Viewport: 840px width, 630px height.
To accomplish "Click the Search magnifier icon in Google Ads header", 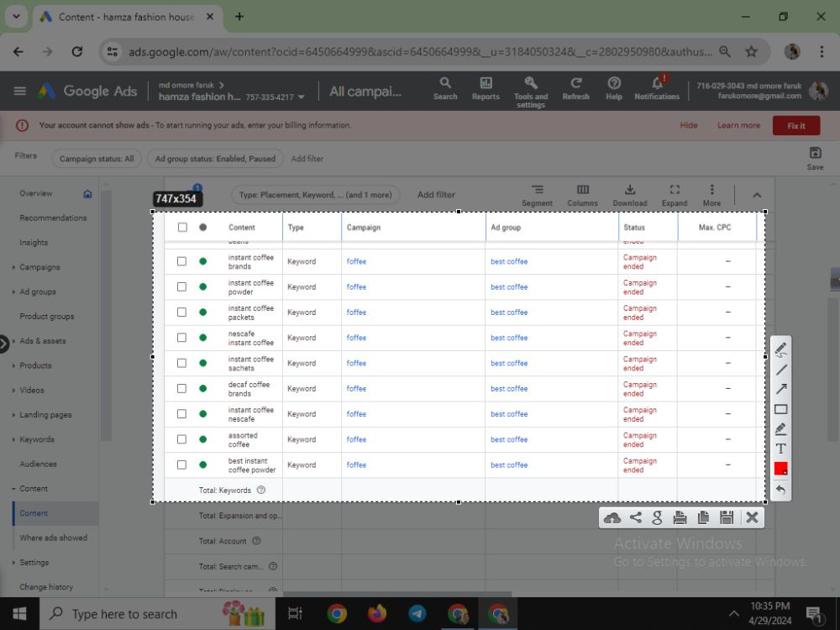I will pos(445,83).
